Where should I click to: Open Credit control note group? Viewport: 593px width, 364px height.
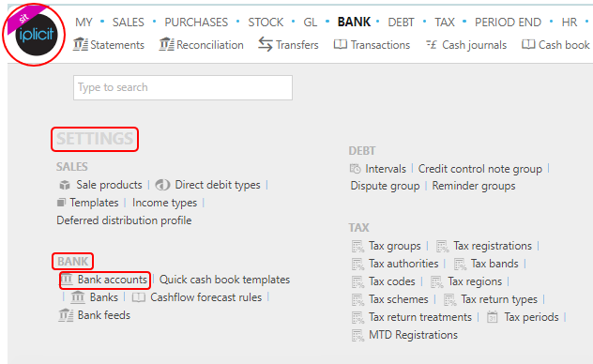[x=479, y=169]
